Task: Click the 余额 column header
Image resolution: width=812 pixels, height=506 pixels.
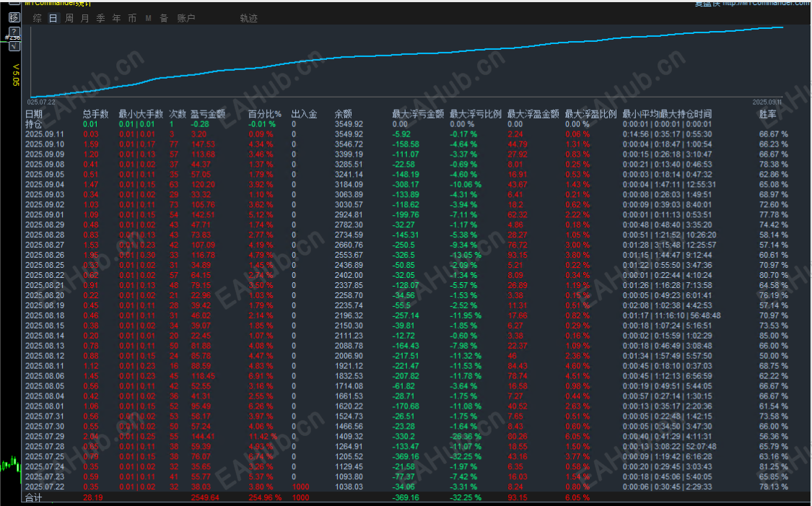Action: tap(343, 114)
